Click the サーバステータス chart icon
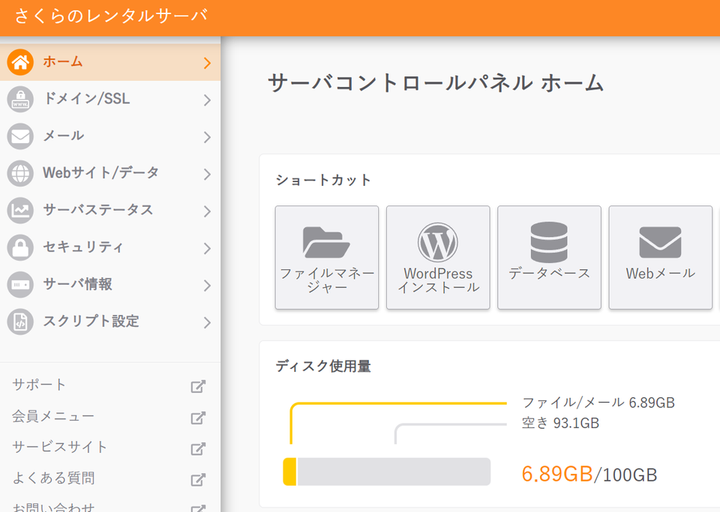 [x=20, y=210]
